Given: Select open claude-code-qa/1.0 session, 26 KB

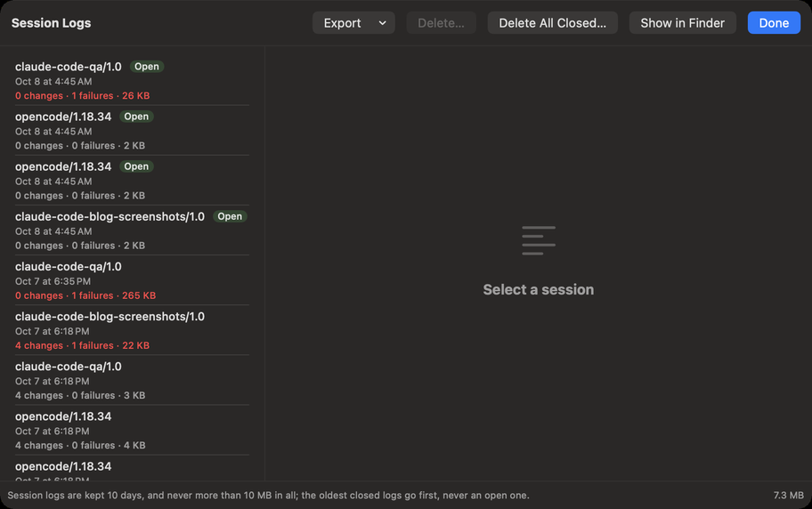Looking at the screenshot, I should pyautogui.click(x=132, y=81).
